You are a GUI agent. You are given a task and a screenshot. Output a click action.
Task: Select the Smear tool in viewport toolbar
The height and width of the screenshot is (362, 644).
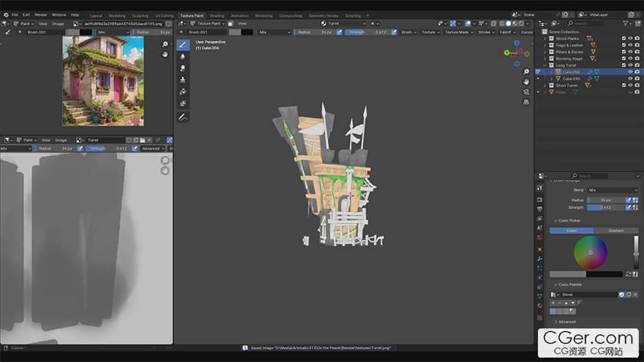coord(183,68)
